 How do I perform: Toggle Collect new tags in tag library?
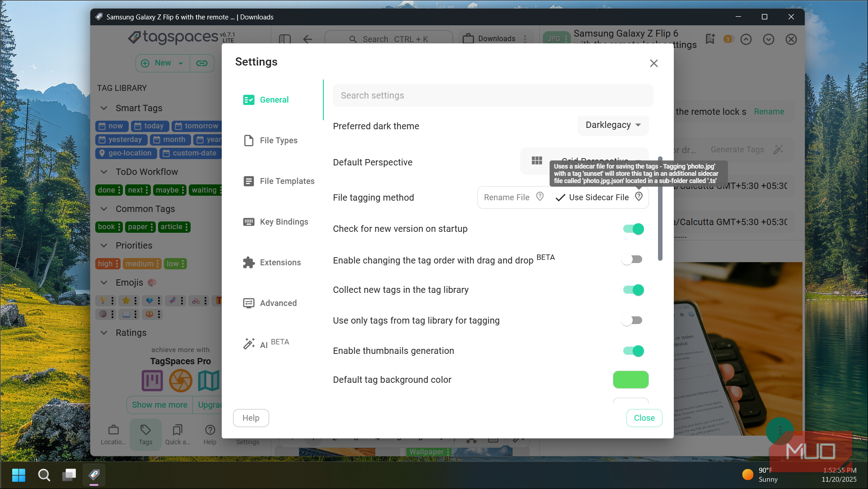click(x=633, y=290)
